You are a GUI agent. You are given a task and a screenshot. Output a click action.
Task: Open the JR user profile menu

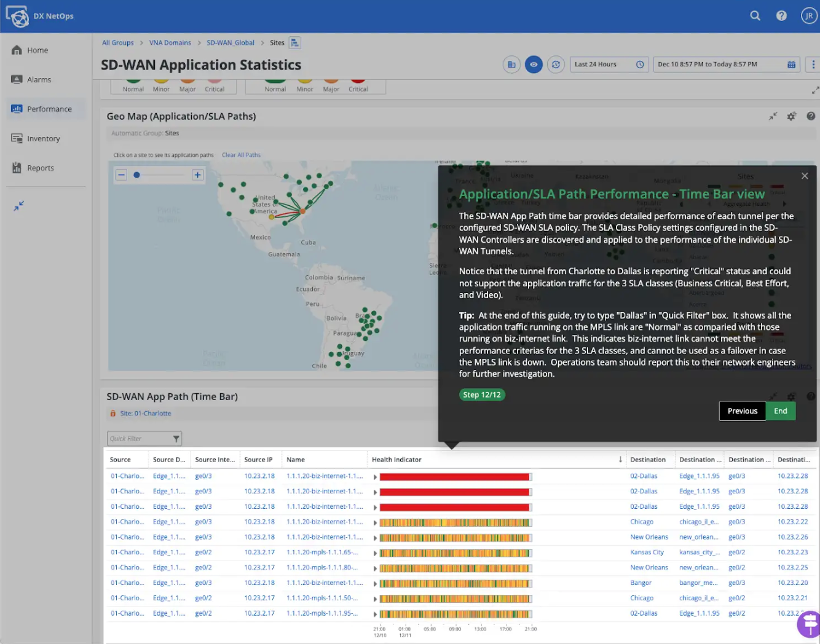[809, 16]
